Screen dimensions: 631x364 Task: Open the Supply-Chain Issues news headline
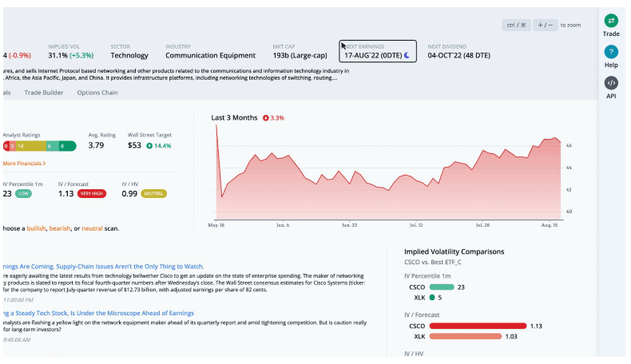point(102,266)
